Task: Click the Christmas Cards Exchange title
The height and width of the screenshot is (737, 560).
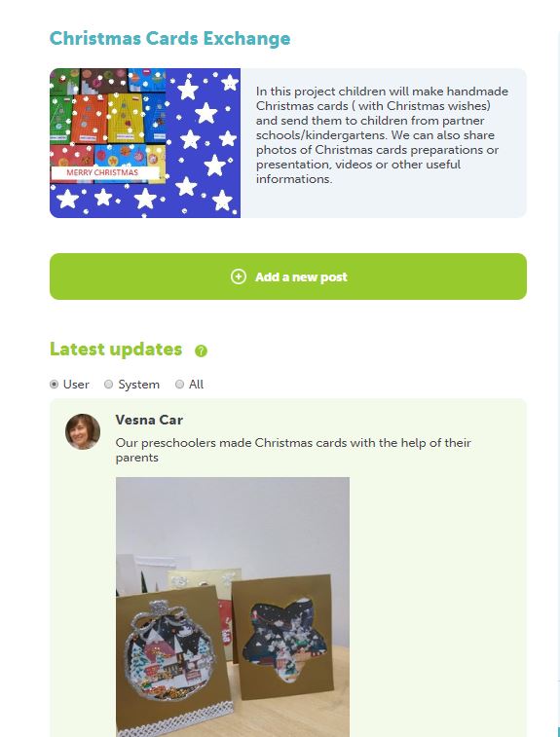Action: pos(169,39)
